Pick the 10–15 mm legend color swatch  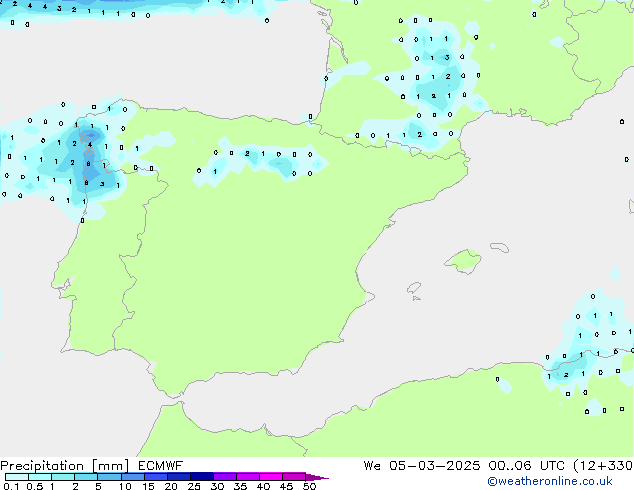coord(132,477)
